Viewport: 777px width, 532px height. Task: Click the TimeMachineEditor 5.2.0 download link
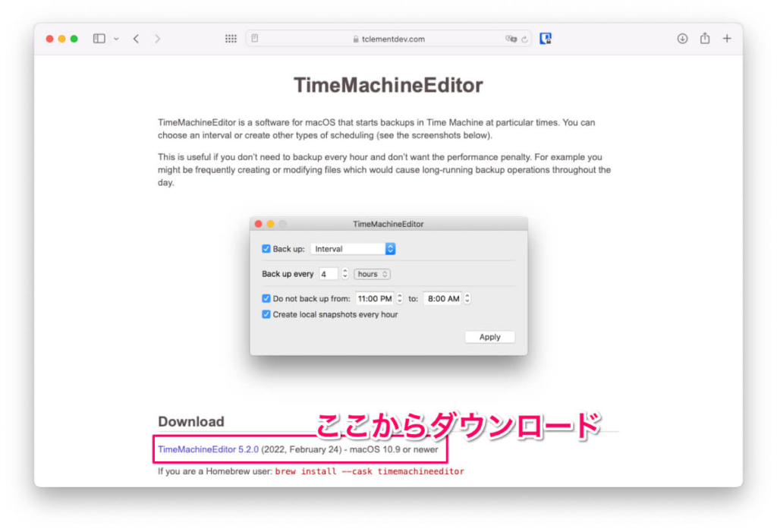tap(208, 450)
